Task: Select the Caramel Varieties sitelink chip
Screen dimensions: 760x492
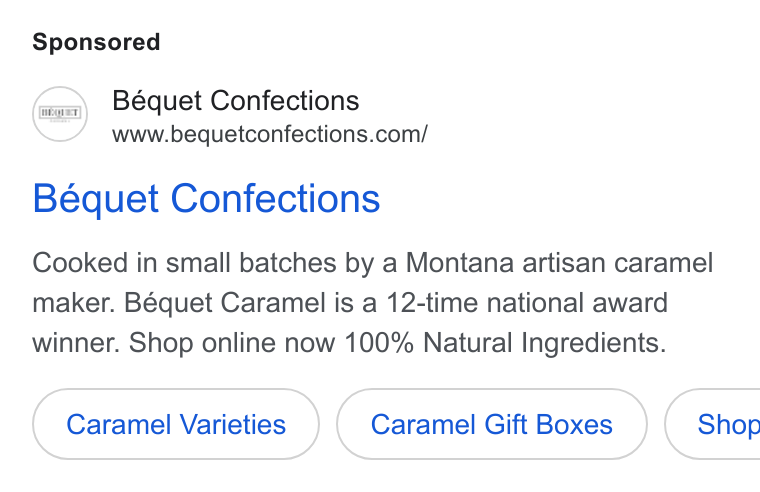Action: (176, 424)
